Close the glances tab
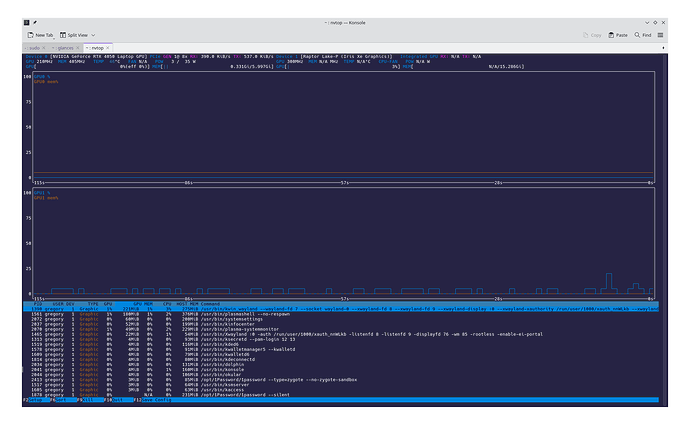The width and height of the screenshot is (690, 432). coord(78,48)
